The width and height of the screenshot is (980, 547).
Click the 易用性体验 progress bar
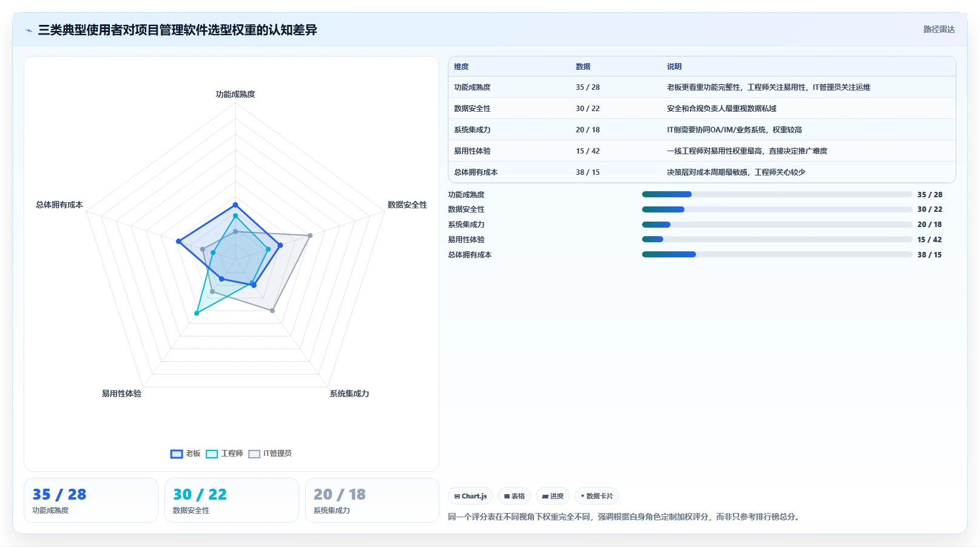[777, 239]
